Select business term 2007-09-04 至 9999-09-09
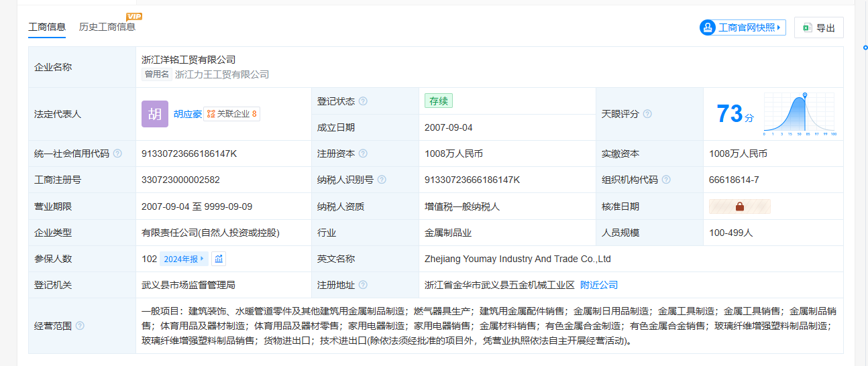 click(197, 206)
